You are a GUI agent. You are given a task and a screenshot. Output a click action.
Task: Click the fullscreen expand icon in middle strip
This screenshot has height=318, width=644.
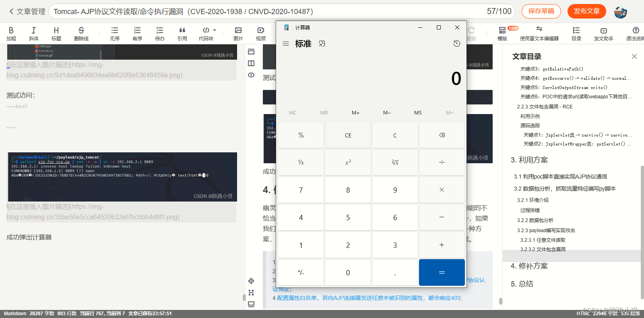pos(251,293)
